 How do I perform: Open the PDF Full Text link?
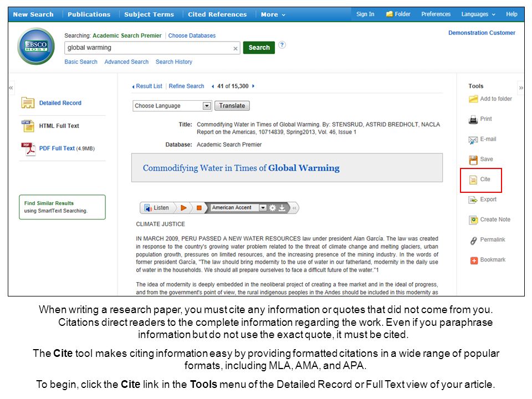click(x=57, y=149)
